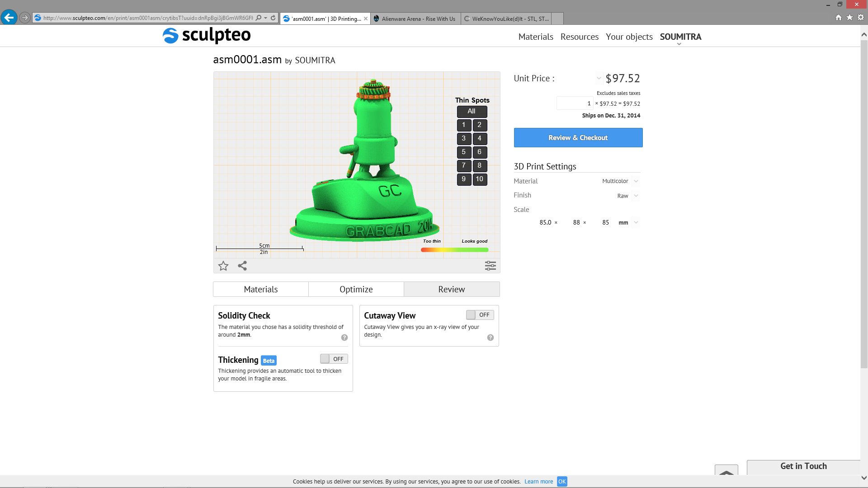Viewport: 868px width, 488px height.
Task: Click the browser back arrow button
Action: tap(9, 18)
